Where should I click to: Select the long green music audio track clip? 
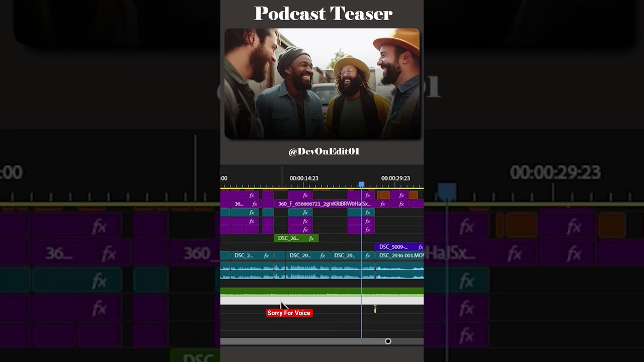coord(322,292)
